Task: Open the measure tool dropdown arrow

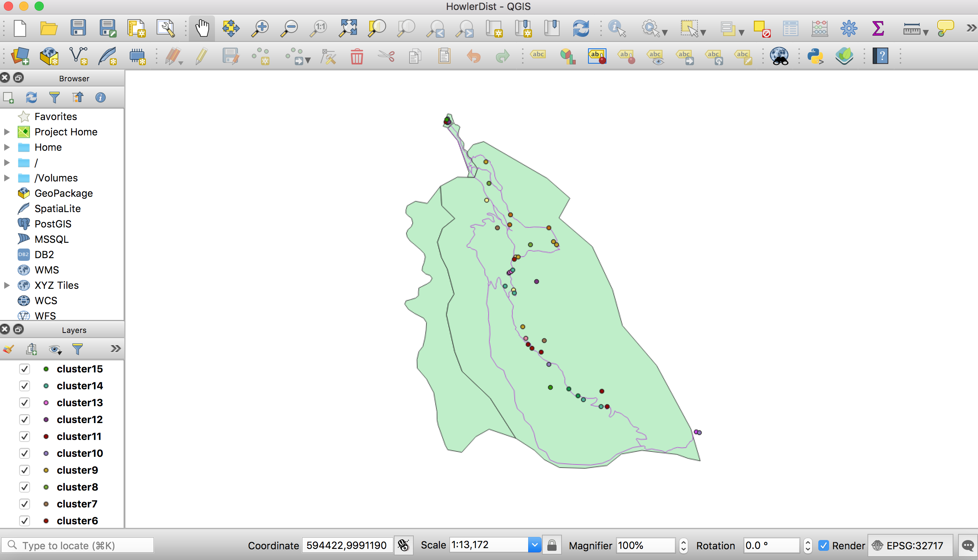Action: tap(925, 33)
